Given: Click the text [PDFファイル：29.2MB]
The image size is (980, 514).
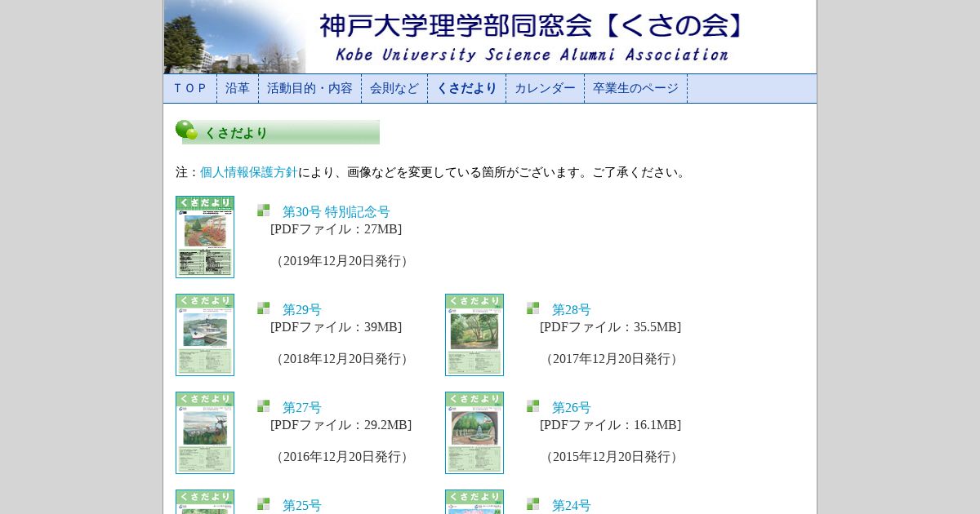Looking at the screenshot, I should [x=341, y=425].
